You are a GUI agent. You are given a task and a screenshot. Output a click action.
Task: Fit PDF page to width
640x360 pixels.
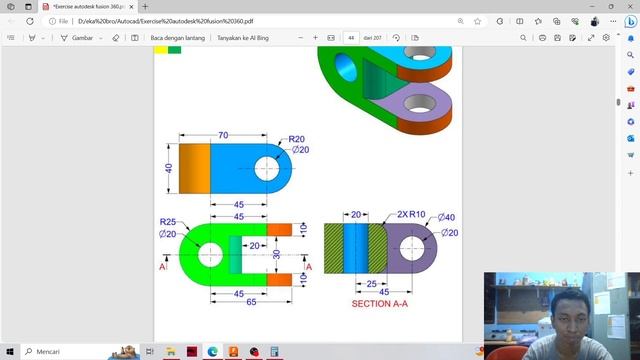331,38
